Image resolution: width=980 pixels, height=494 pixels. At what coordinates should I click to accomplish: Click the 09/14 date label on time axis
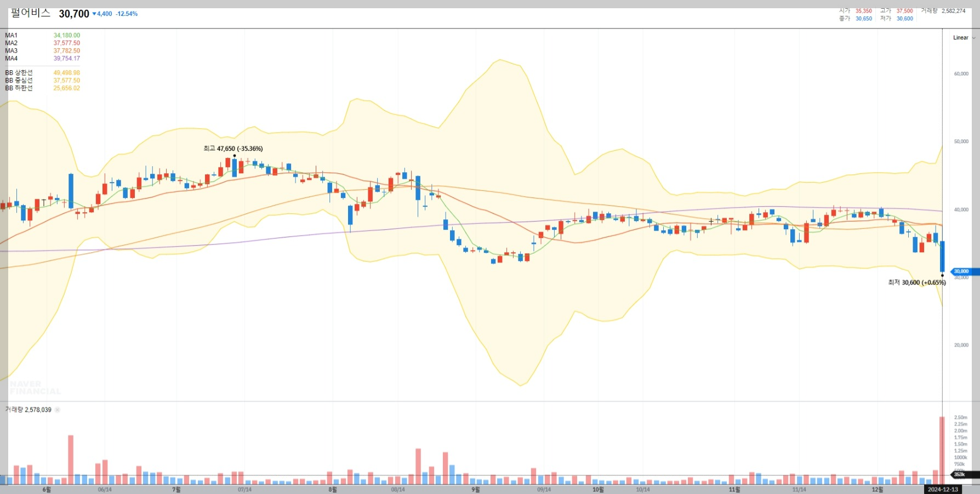click(x=544, y=490)
